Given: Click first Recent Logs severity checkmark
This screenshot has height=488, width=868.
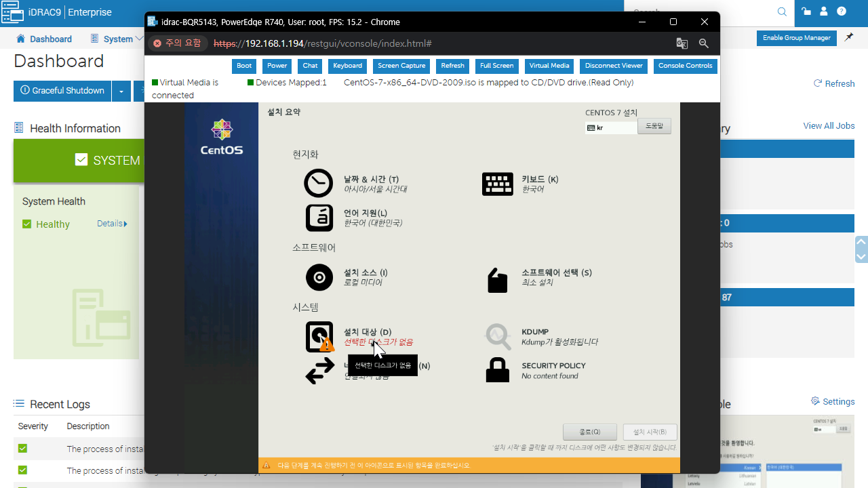Looking at the screenshot, I should (22, 449).
